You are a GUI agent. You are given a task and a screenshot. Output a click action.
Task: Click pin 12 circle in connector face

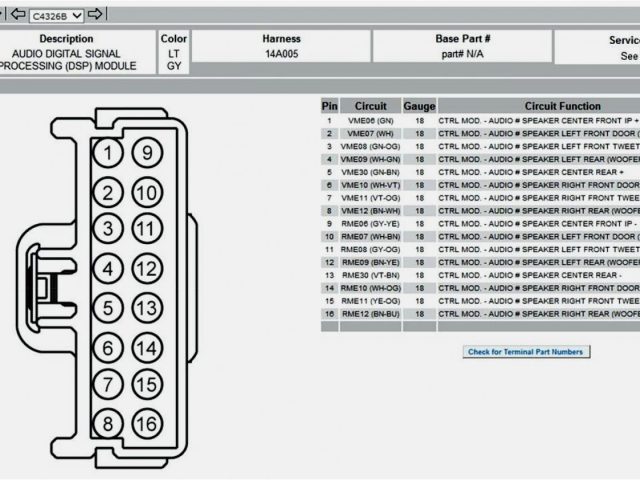pos(146,268)
